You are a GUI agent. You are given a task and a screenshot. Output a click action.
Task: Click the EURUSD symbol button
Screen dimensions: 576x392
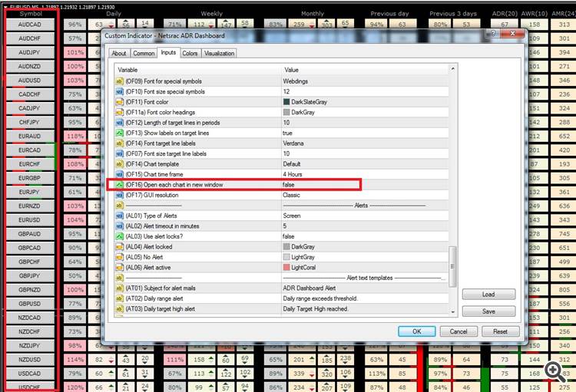30,220
